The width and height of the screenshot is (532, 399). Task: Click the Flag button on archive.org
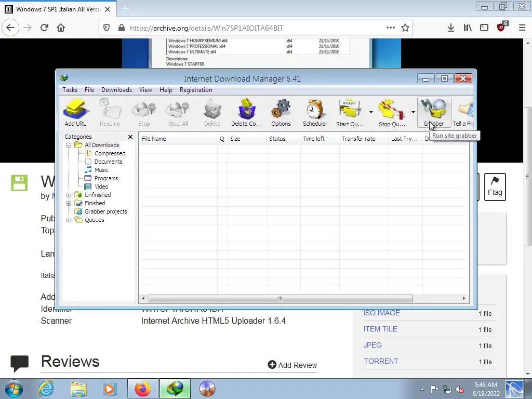coord(495,187)
